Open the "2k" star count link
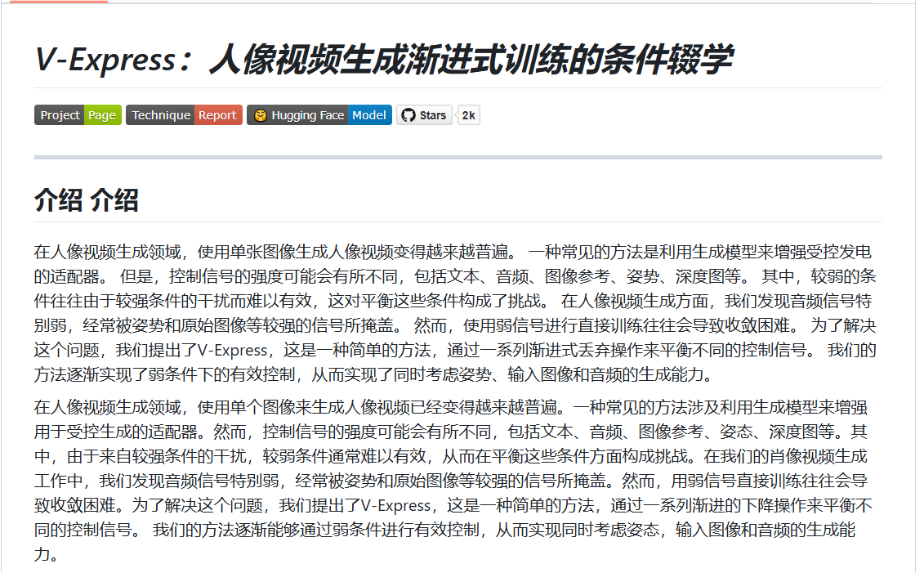Viewport: 924px width, 573px height. click(x=468, y=114)
